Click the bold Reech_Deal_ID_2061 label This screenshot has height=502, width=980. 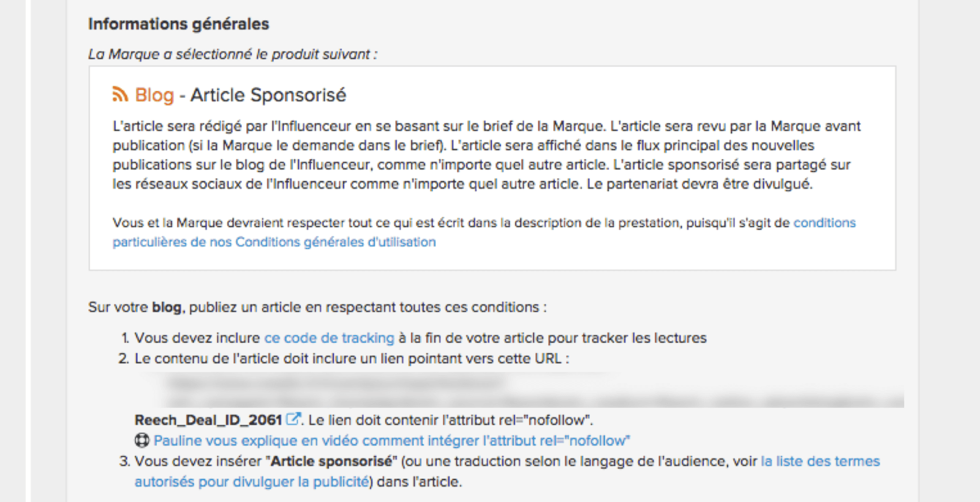tap(208, 420)
